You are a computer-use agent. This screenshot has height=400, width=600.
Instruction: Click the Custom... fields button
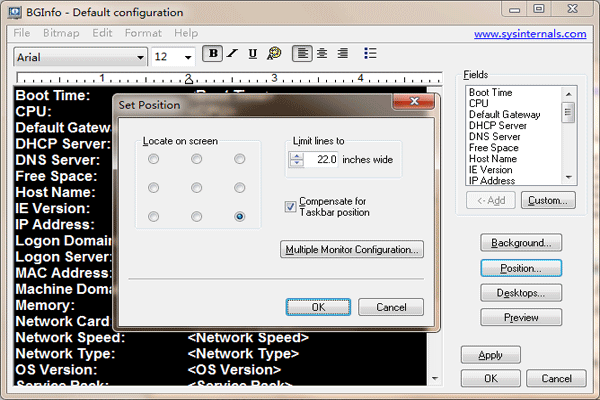(x=548, y=200)
